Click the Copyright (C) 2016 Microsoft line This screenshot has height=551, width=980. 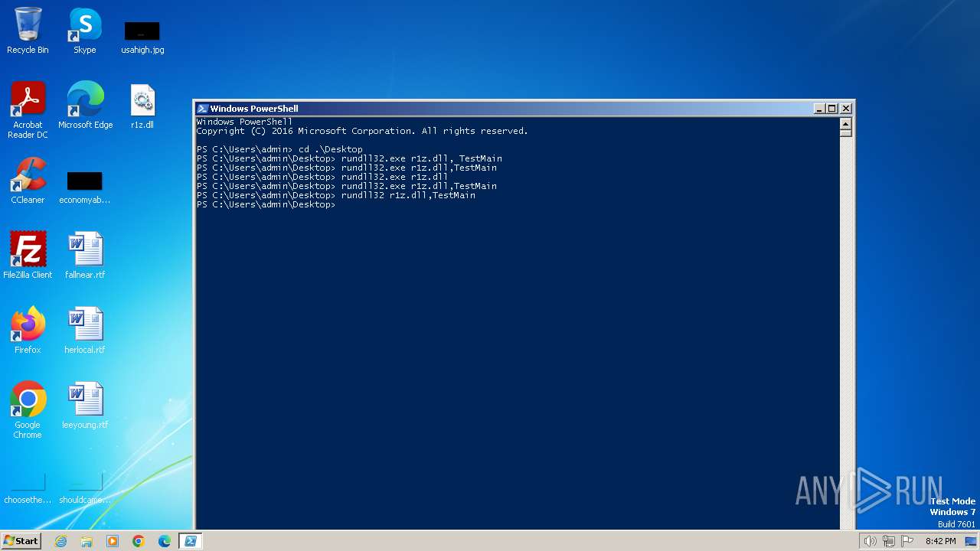(x=362, y=131)
